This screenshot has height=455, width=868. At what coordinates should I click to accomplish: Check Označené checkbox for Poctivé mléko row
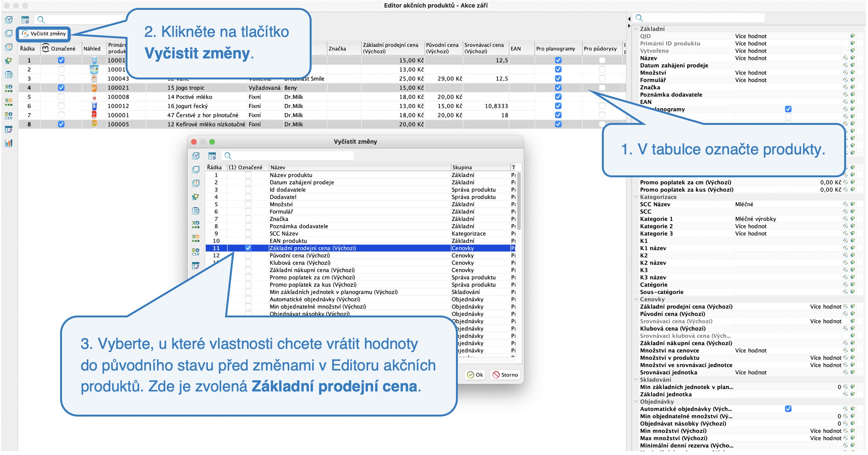[61, 97]
